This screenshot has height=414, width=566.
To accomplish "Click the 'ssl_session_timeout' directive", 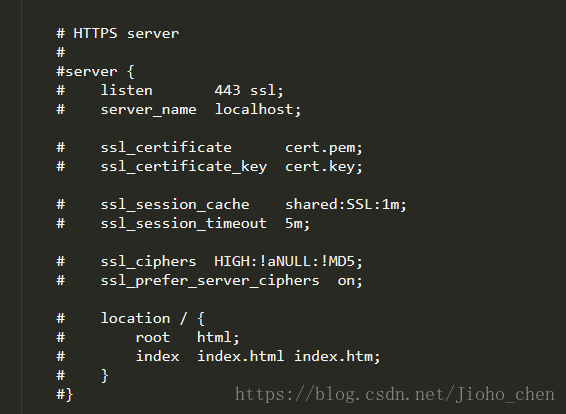I will (x=183, y=224).
